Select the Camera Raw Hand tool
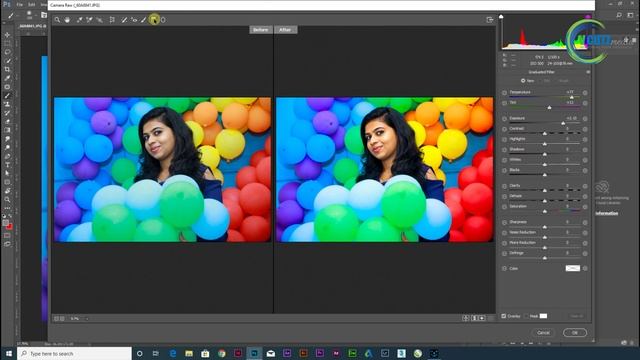 (67, 20)
